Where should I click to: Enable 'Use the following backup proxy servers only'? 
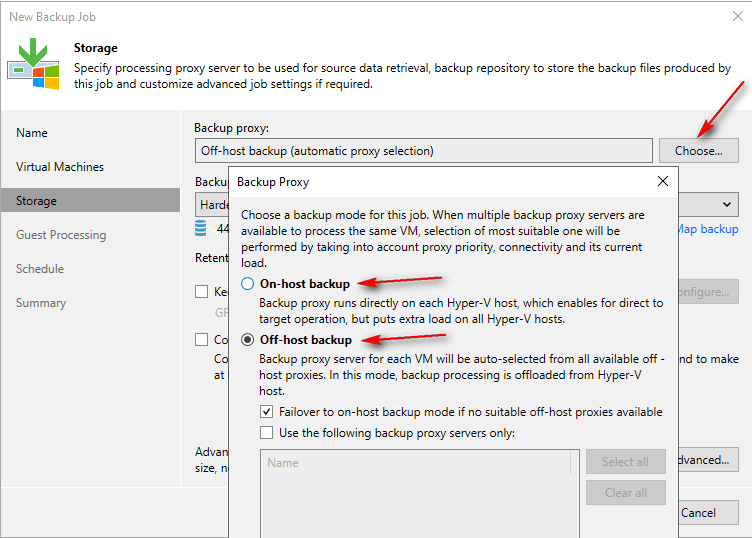266,433
